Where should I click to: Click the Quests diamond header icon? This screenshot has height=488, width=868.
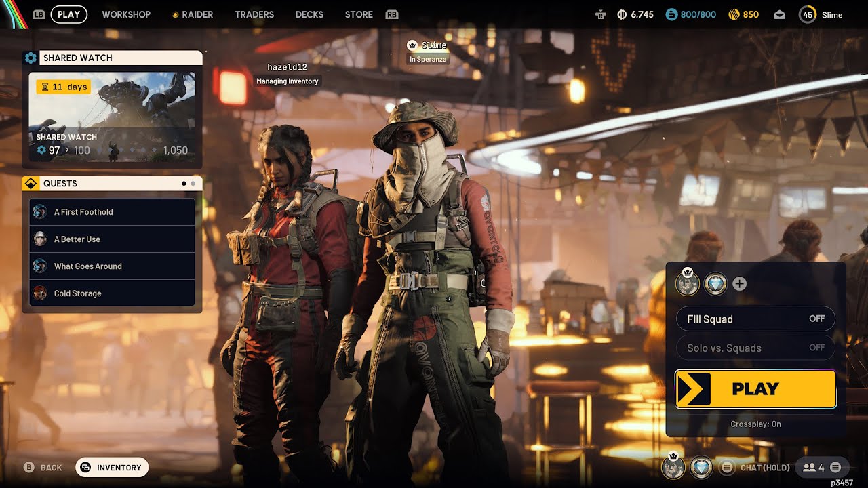click(x=30, y=184)
